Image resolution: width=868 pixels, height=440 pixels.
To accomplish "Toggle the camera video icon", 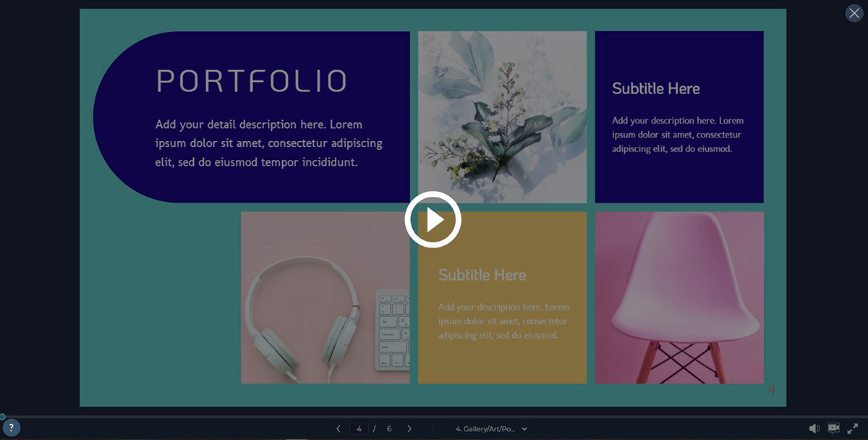I will (833, 428).
